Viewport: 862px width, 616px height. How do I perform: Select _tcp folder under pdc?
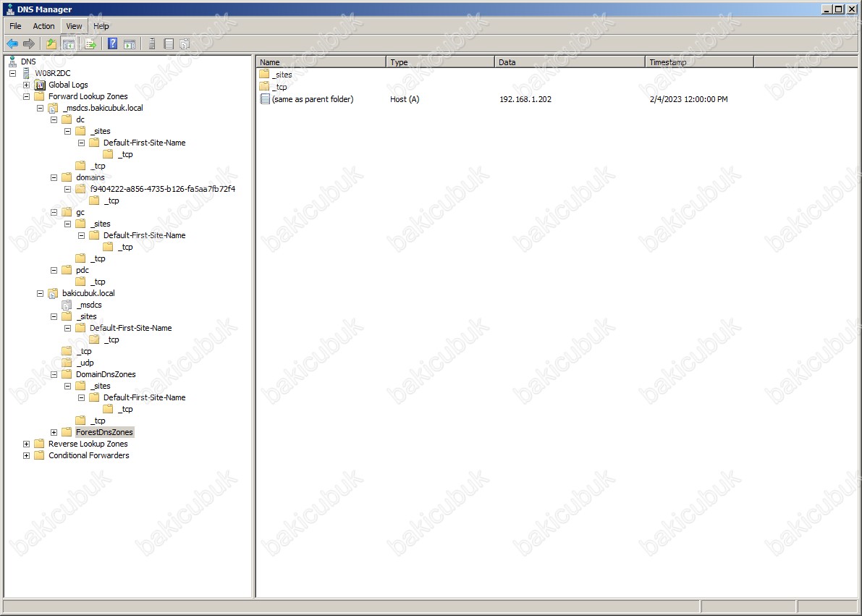[x=97, y=282]
